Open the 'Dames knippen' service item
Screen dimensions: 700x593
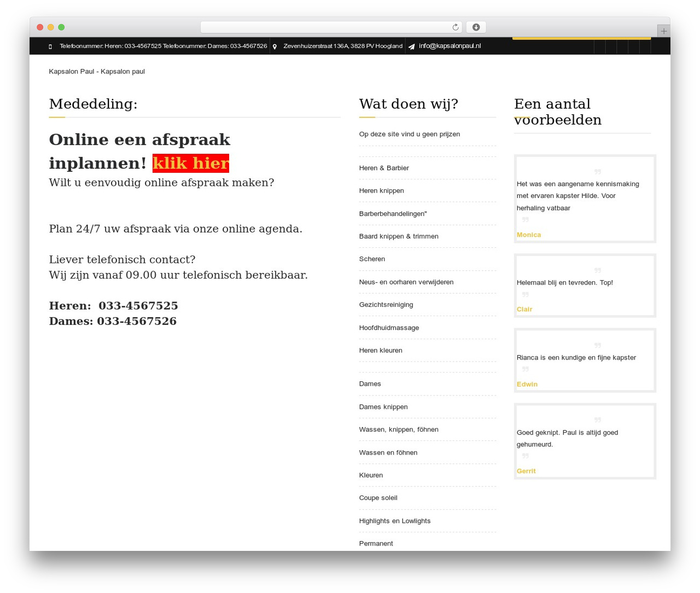(383, 407)
